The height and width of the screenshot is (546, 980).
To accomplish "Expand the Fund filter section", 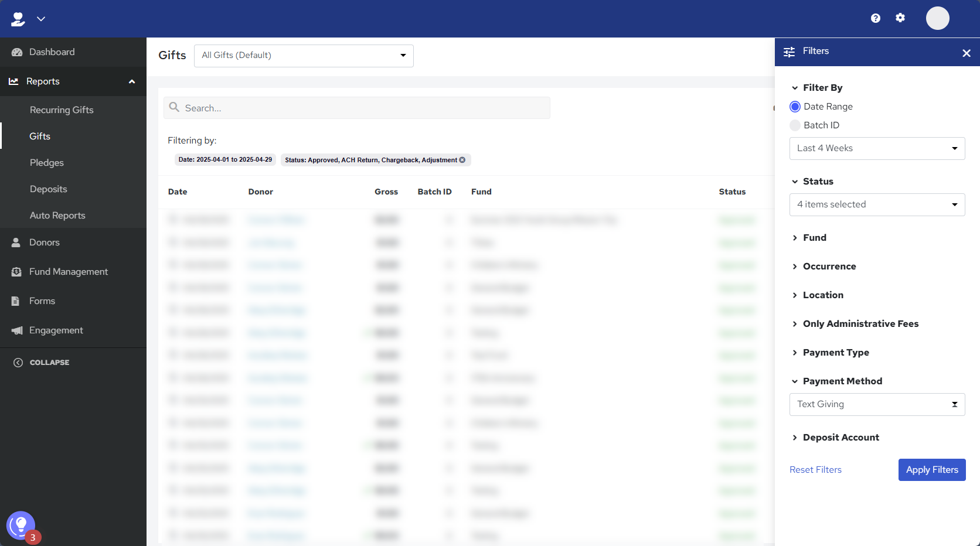I will click(814, 238).
